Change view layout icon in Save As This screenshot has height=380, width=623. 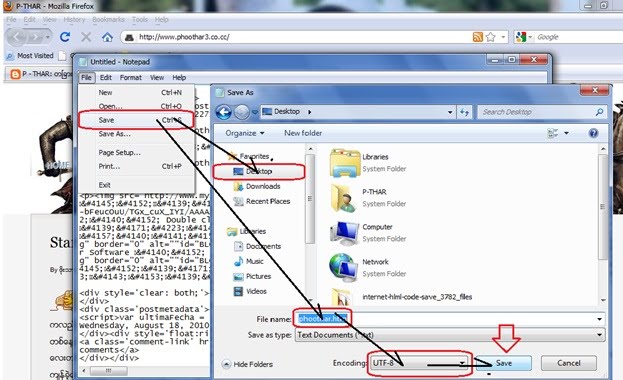[553, 133]
